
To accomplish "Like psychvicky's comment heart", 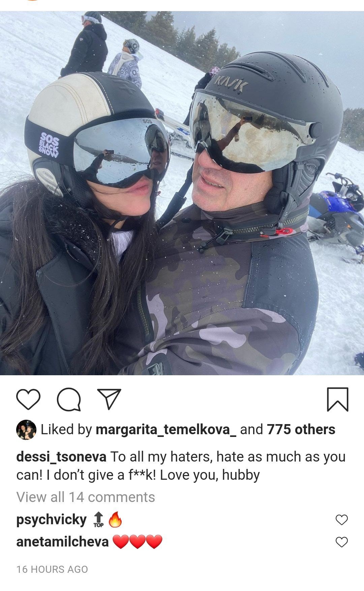I will [x=342, y=520].
